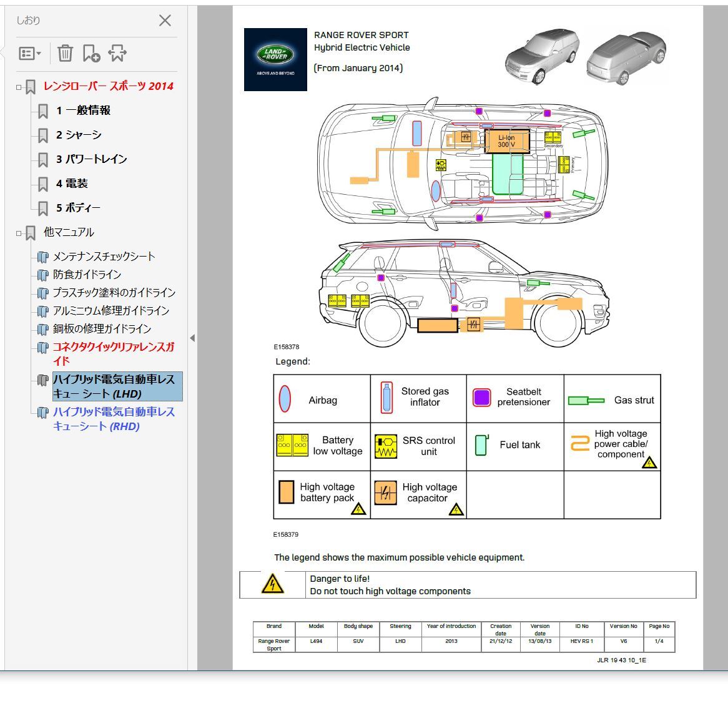Click the Battery low voltage legend symbol

[x=292, y=445]
